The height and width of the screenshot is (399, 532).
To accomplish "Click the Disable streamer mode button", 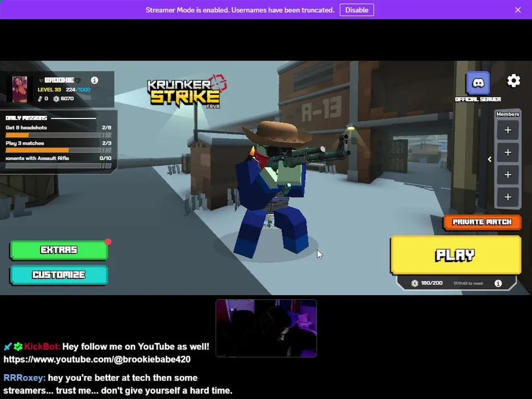I will [356, 10].
